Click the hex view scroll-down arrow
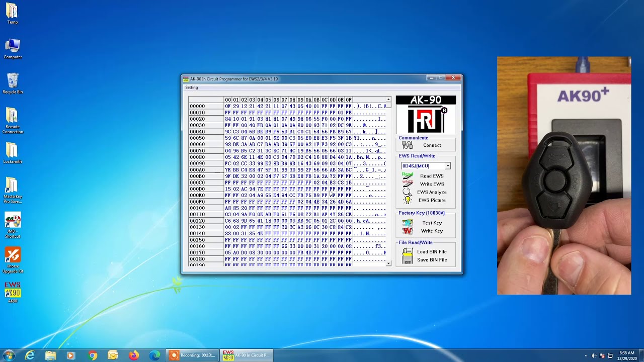The image size is (644, 362). [388, 263]
